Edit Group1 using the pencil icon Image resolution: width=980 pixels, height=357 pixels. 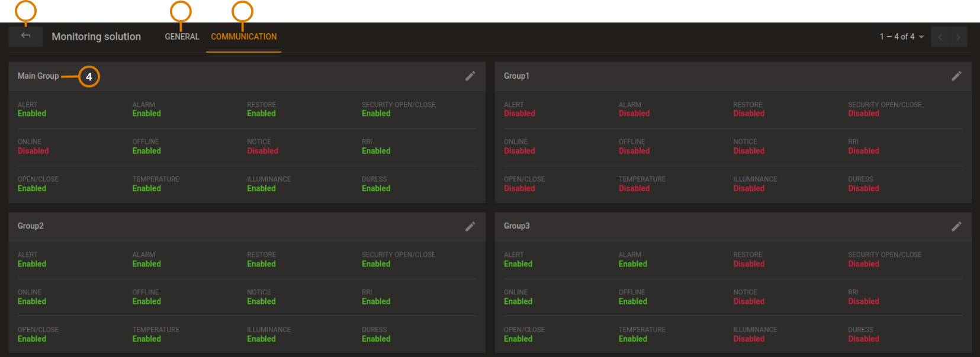(x=956, y=76)
